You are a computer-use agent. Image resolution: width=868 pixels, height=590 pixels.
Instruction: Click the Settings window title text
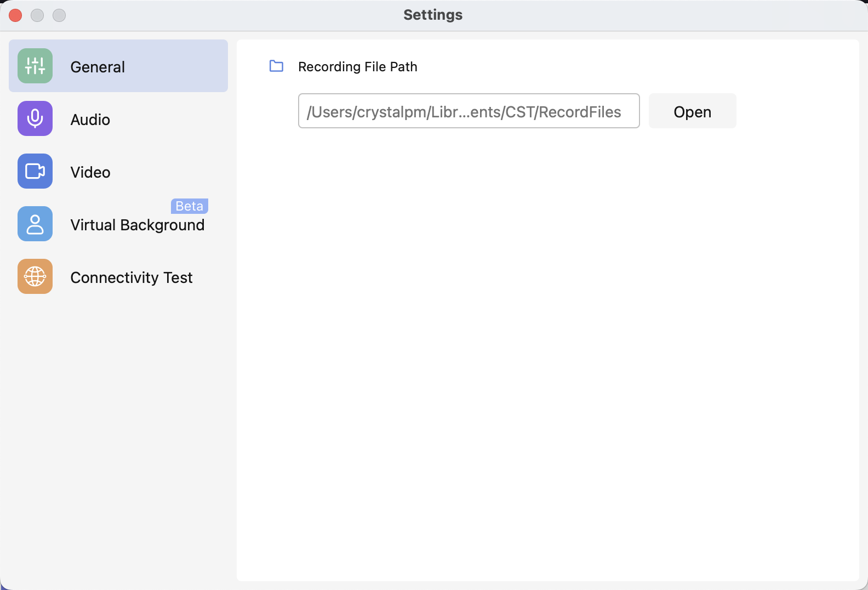[x=433, y=15]
